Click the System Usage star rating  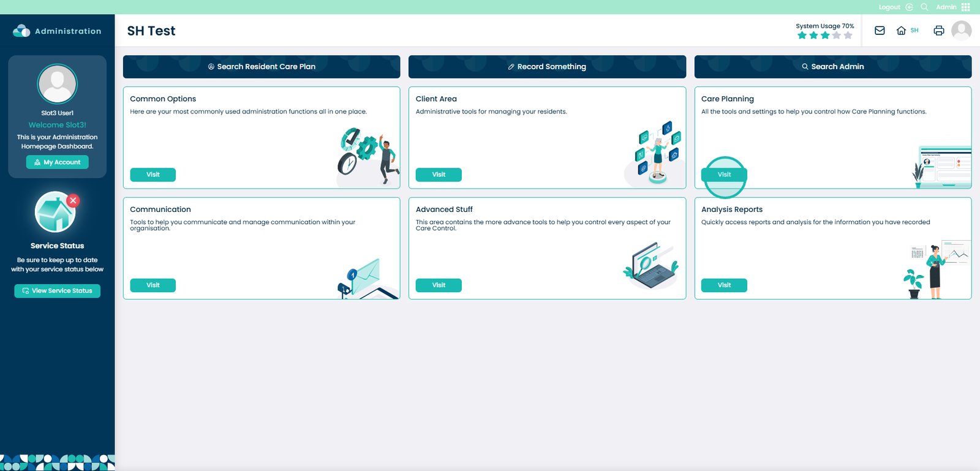point(824,36)
